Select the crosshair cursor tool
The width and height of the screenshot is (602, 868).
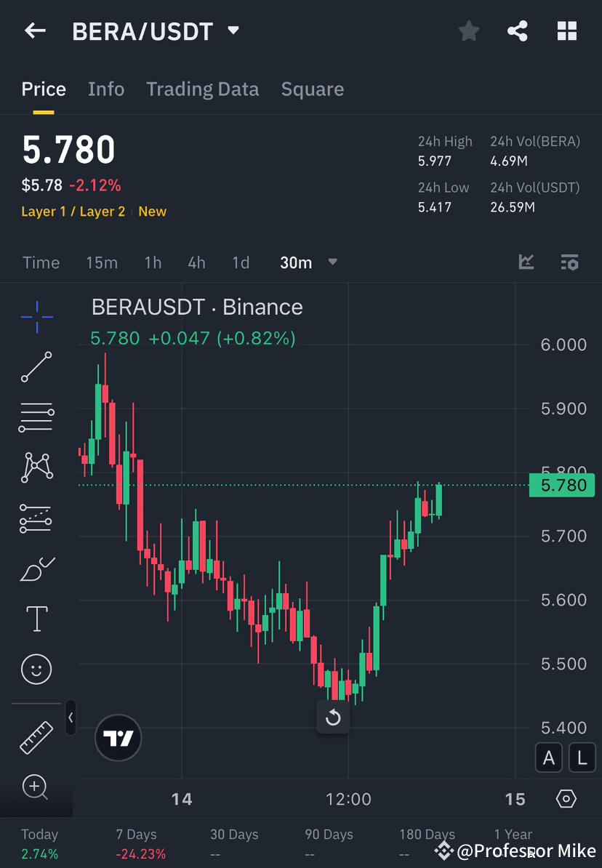pyautogui.click(x=36, y=316)
